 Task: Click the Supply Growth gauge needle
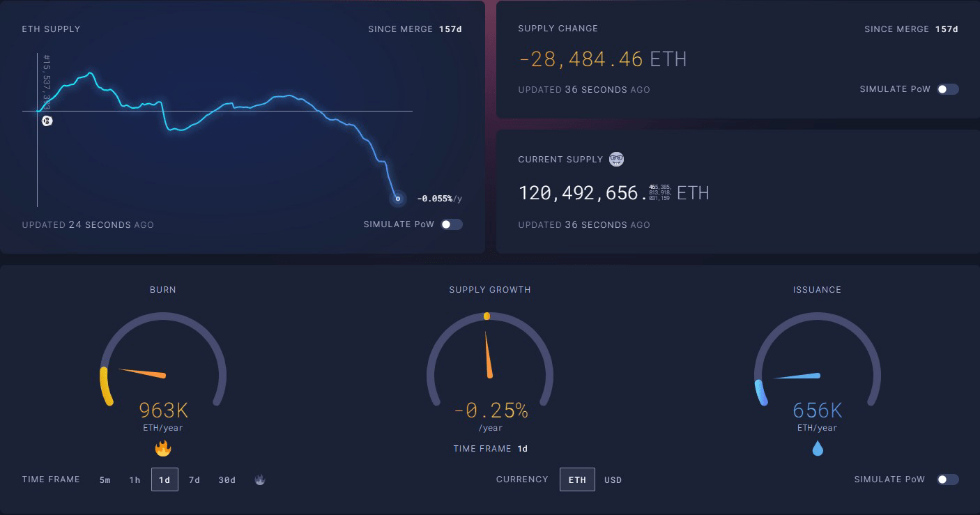[487, 355]
